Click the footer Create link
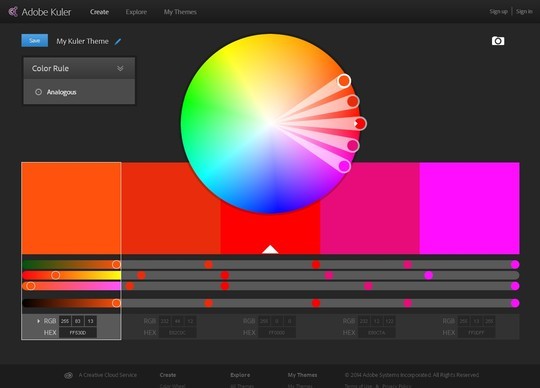 168,375
